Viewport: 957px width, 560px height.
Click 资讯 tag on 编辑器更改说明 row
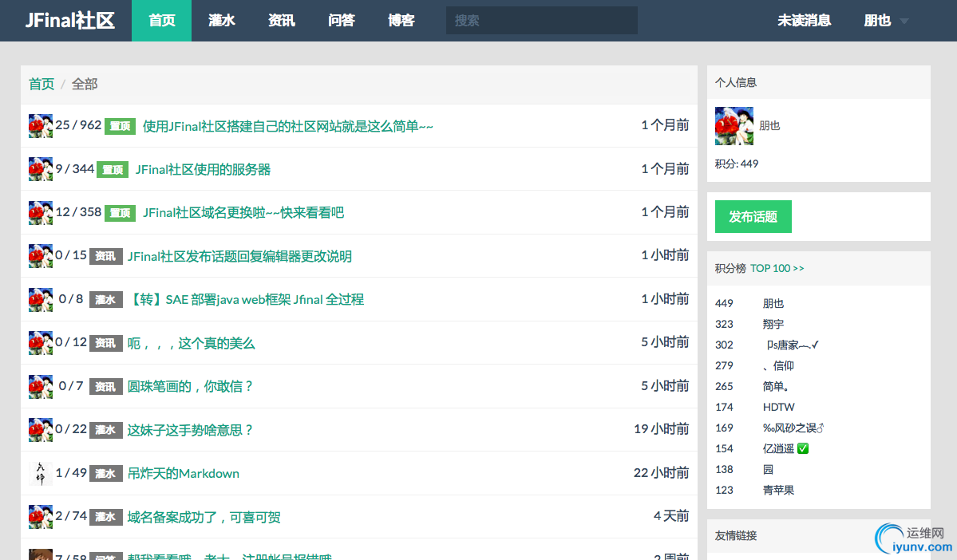pyautogui.click(x=106, y=256)
